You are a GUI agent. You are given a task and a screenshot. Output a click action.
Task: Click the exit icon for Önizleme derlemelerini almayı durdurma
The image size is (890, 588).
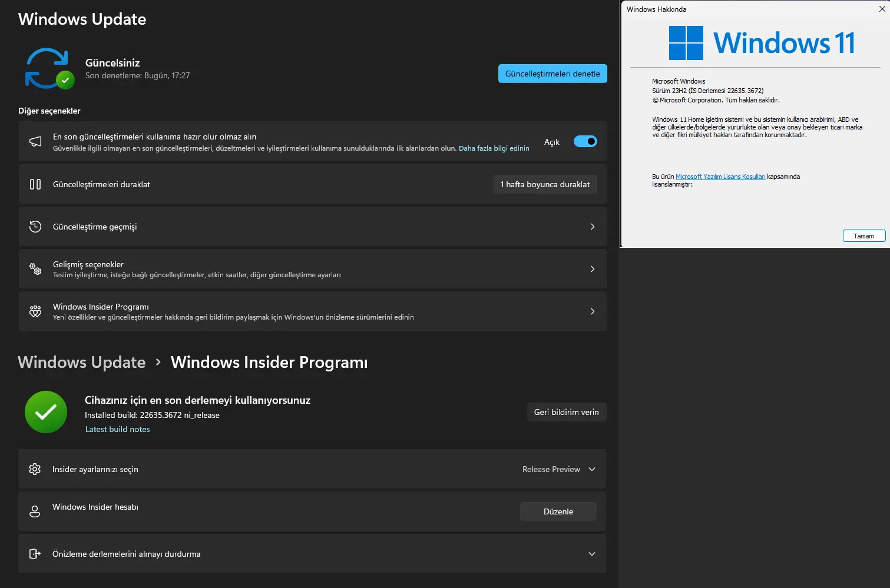35,554
